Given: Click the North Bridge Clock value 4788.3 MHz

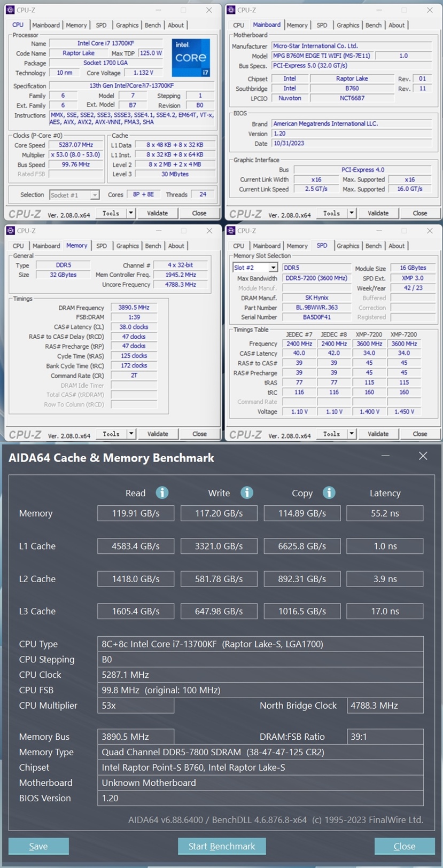Looking at the screenshot, I should pos(385,705).
